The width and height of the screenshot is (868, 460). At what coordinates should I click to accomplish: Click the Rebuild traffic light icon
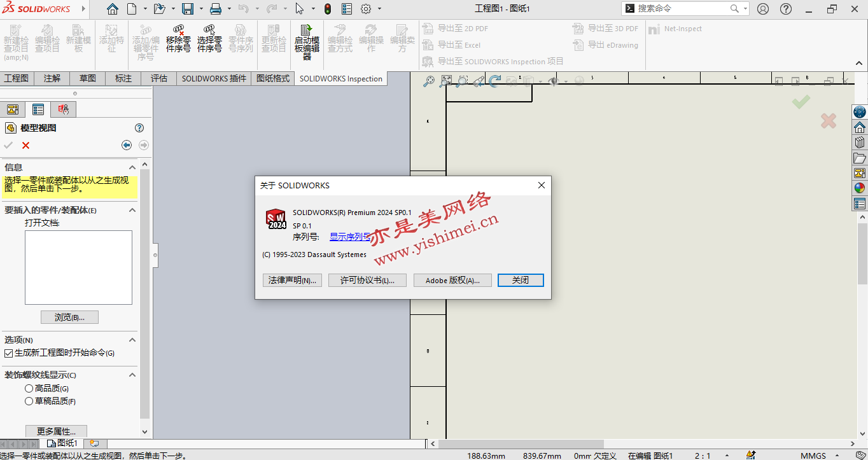click(x=328, y=9)
